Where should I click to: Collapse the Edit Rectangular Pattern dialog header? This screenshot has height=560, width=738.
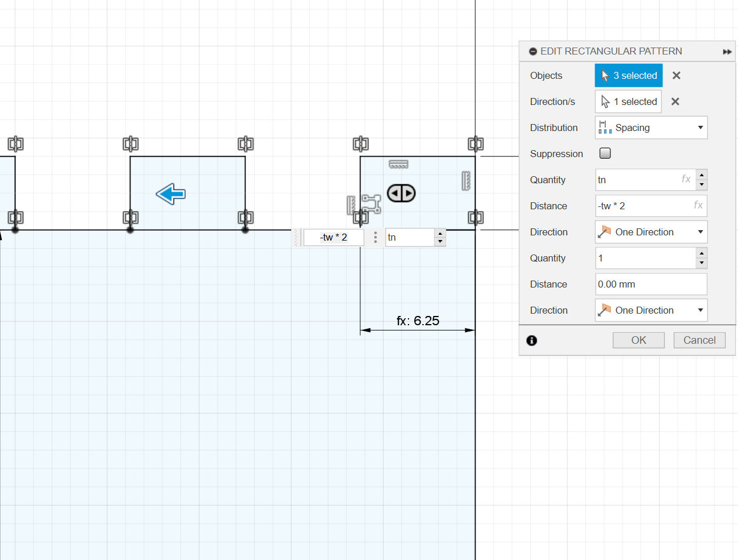tap(533, 52)
